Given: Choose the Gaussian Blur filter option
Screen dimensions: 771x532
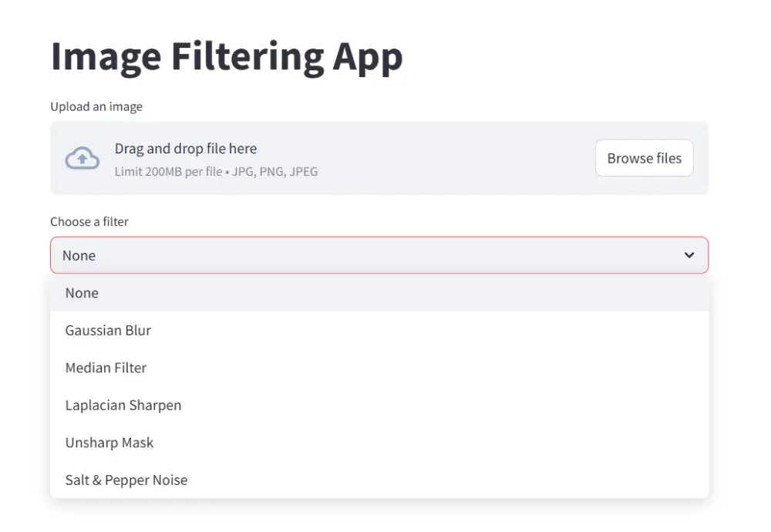Looking at the screenshot, I should (108, 330).
